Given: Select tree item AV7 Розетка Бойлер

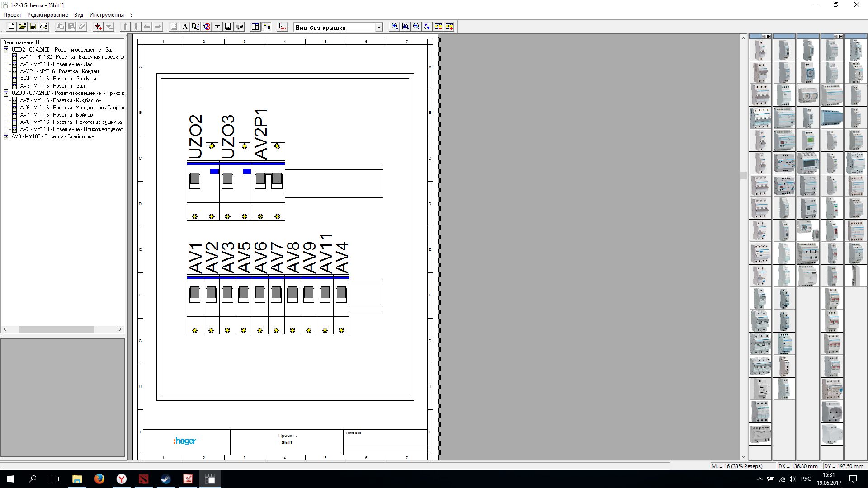Looking at the screenshot, I should (56, 115).
